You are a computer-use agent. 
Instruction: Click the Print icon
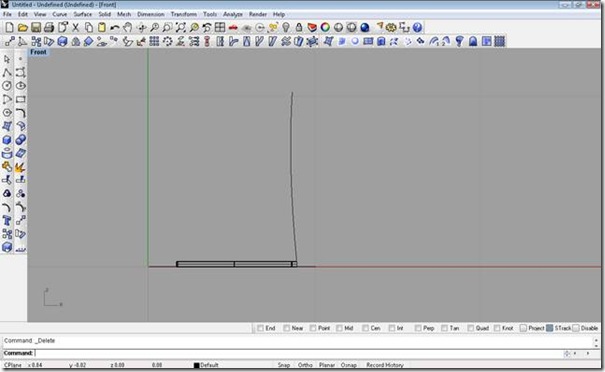point(49,27)
